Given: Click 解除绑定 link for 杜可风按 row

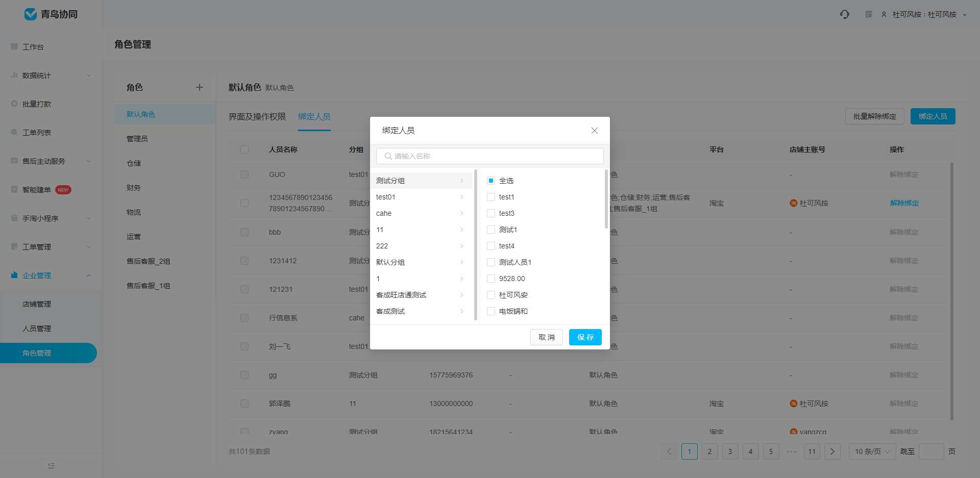Looking at the screenshot, I should [904, 203].
